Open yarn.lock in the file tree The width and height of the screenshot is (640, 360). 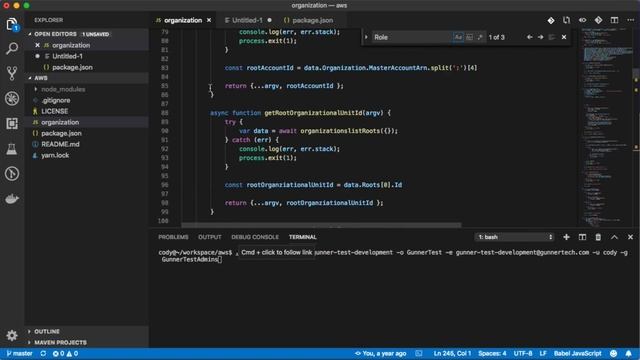[55, 155]
